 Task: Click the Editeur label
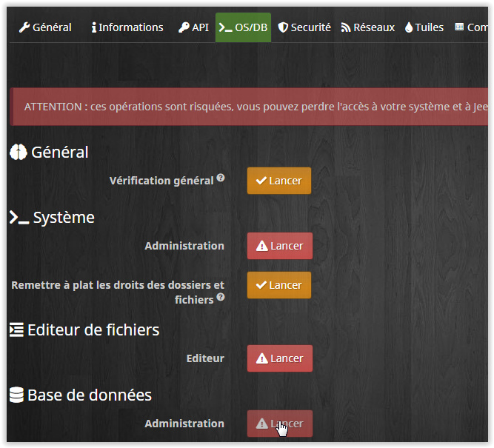click(x=205, y=358)
